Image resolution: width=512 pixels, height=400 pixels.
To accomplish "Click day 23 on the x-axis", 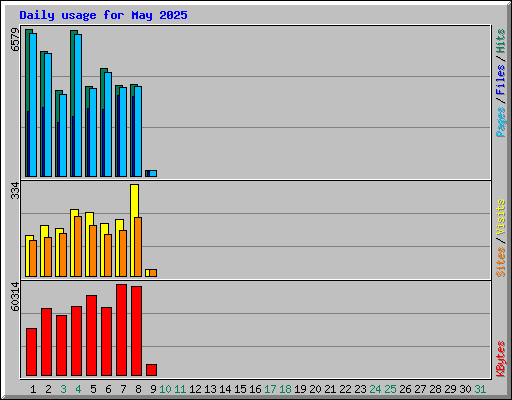I will [x=360, y=389].
